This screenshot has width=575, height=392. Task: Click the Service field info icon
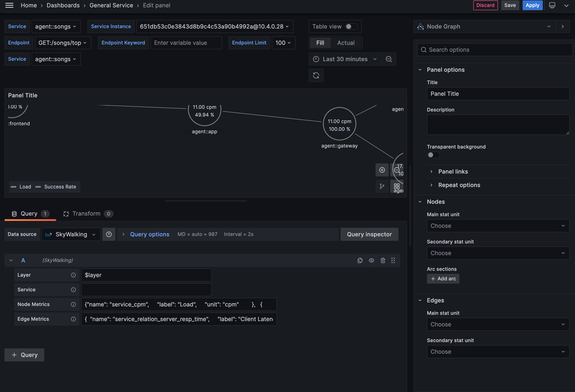pyautogui.click(x=73, y=290)
